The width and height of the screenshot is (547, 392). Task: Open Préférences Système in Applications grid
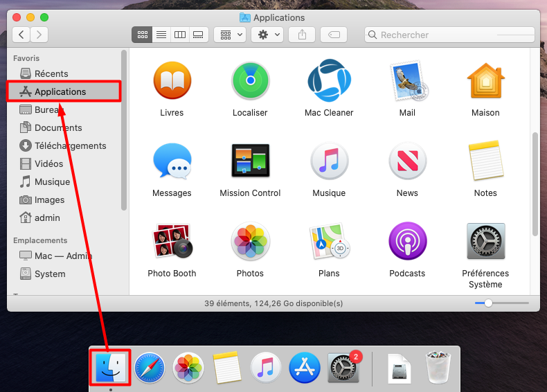coord(485,241)
